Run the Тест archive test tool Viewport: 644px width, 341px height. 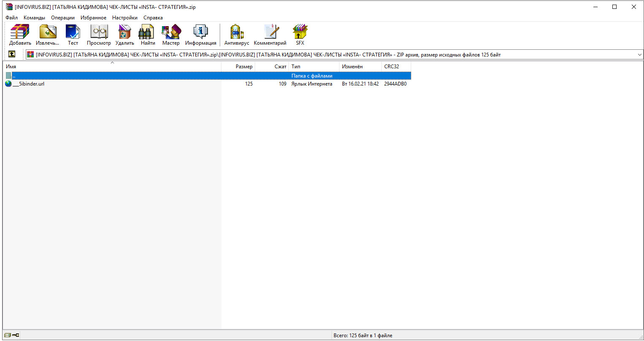(73, 35)
